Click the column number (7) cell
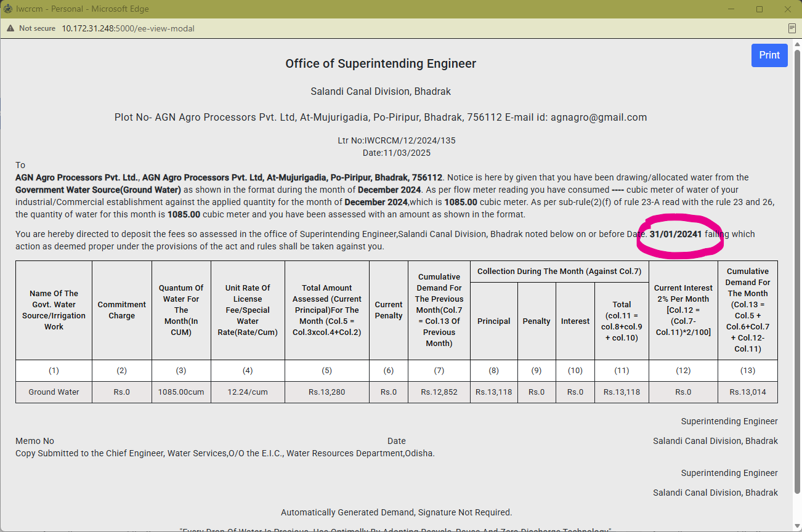This screenshot has height=532, width=802. coord(439,371)
